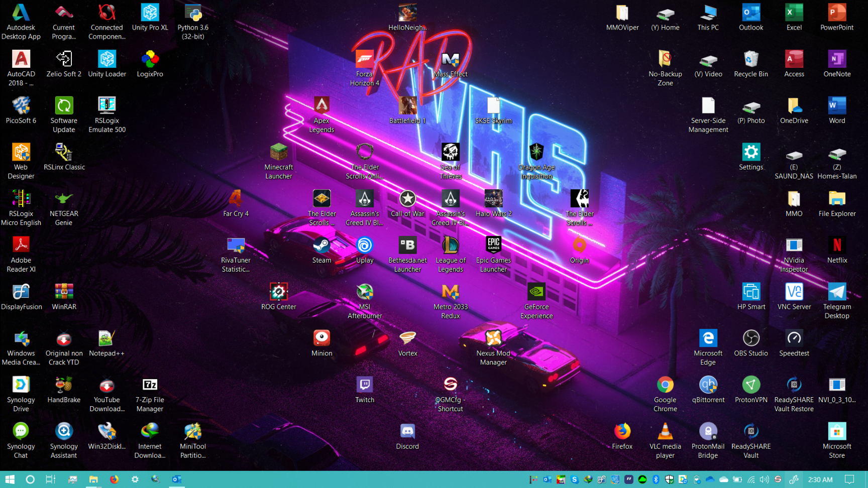This screenshot has height=488, width=868.
Task: Open the WinRAR shortcut
Action: 64,297
